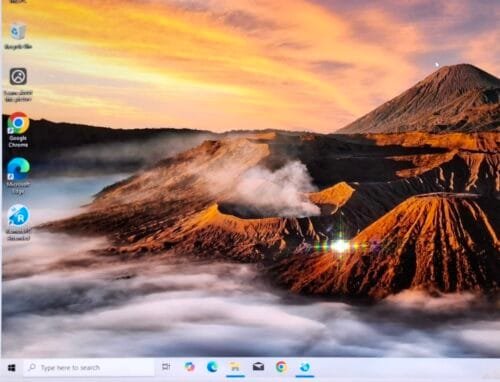Open the Google Chrome desktop shortcut
This screenshot has width=500, height=382.
(x=18, y=130)
